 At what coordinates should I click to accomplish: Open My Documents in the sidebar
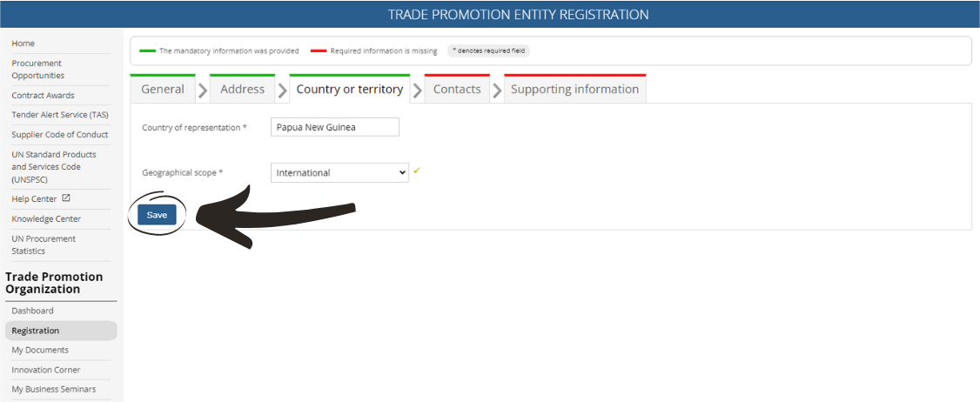tap(40, 350)
